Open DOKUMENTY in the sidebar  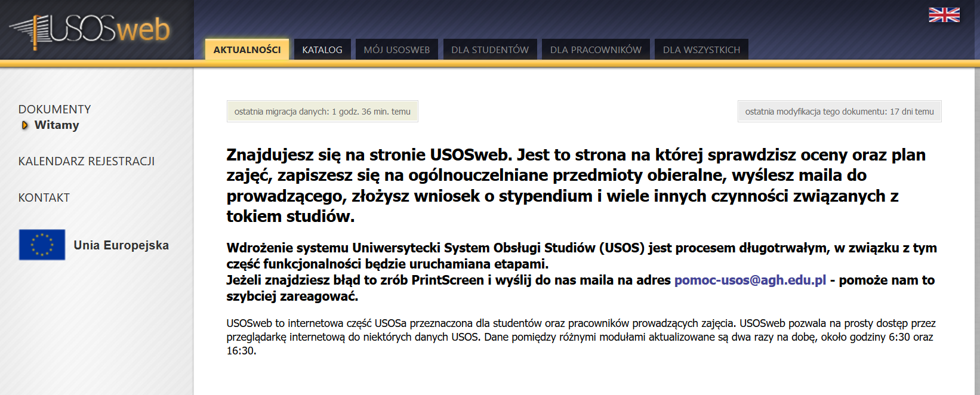click(x=55, y=109)
